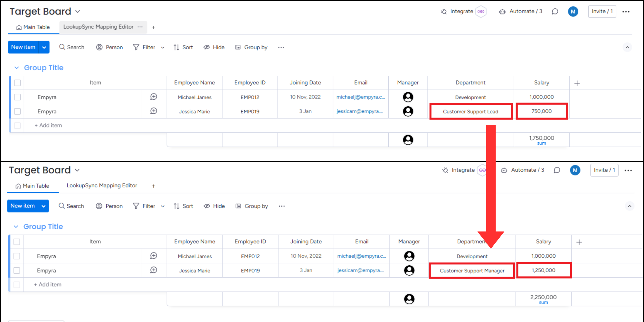Add a new view tab in upper board
Viewport: 644px width, 322px height.
(x=154, y=27)
